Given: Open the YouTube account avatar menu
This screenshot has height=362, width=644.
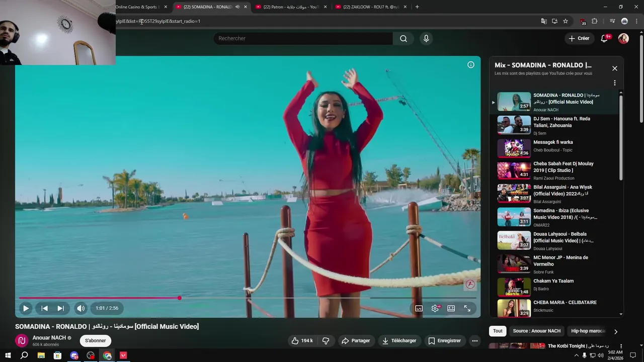Looking at the screenshot, I should (x=623, y=38).
